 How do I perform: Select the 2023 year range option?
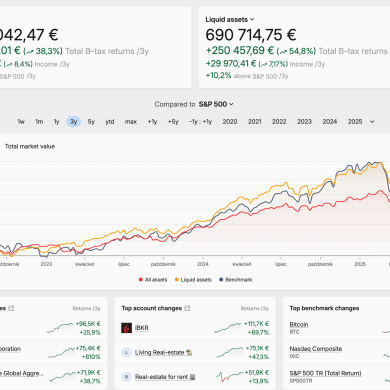click(304, 122)
